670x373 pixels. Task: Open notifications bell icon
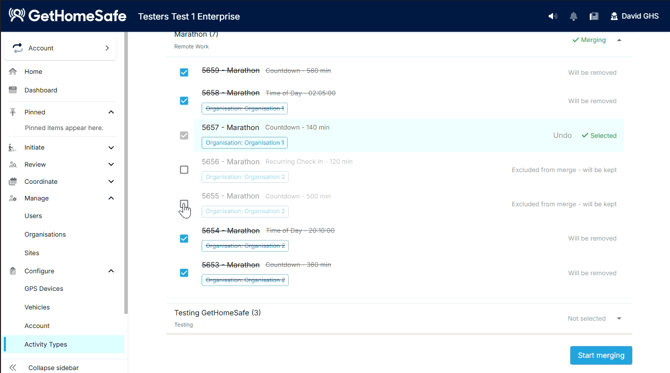(573, 16)
